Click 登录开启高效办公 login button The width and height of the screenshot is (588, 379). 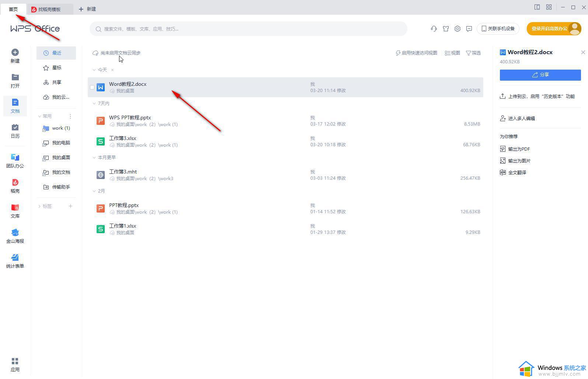(x=549, y=29)
